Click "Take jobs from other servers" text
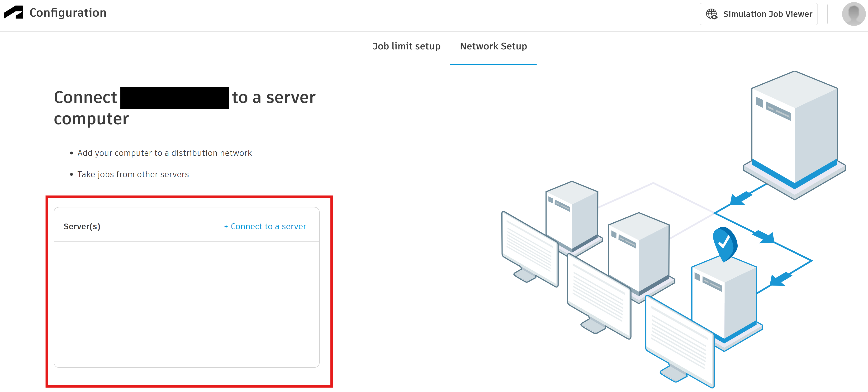 133,174
